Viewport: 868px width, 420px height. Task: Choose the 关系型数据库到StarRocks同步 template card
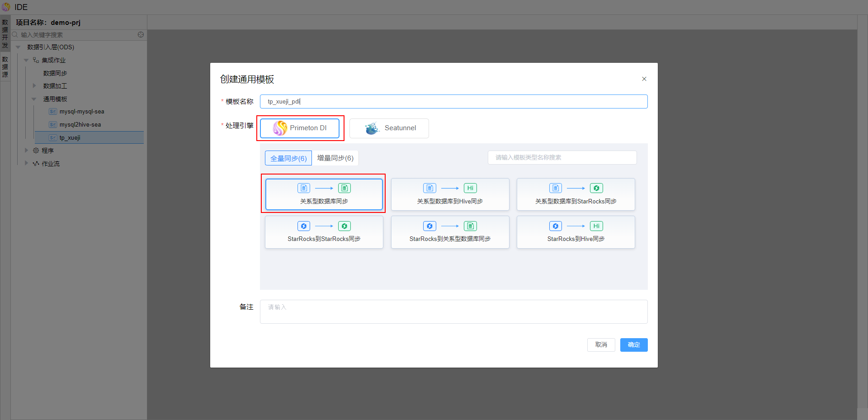[x=576, y=194]
